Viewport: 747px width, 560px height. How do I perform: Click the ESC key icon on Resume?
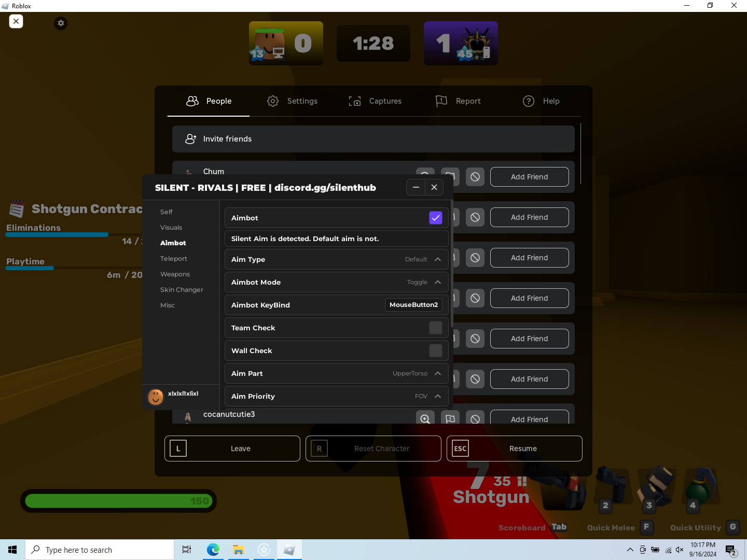tap(461, 449)
